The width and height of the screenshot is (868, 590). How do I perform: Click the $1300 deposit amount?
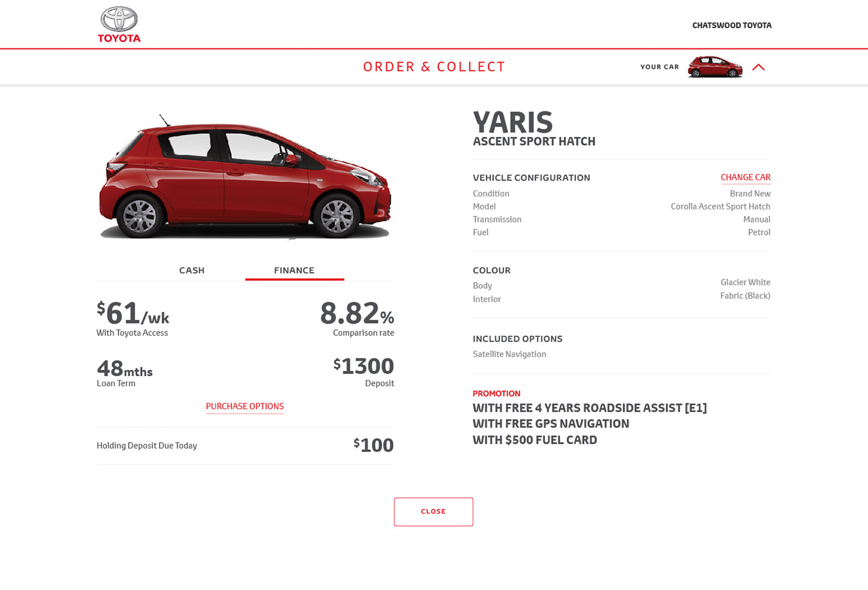pyautogui.click(x=364, y=366)
